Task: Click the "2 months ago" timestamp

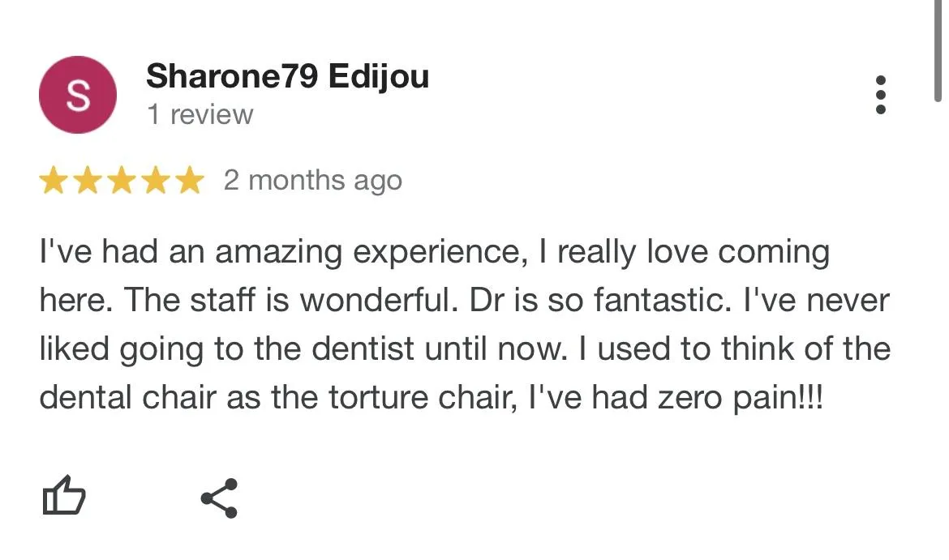Action: [313, 180]
